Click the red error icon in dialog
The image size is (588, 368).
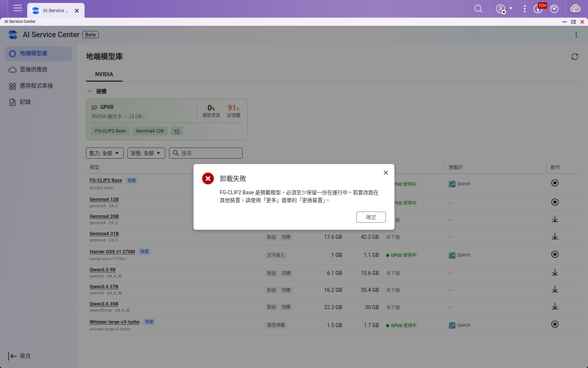pyautogui.click(x=208, y=178)
